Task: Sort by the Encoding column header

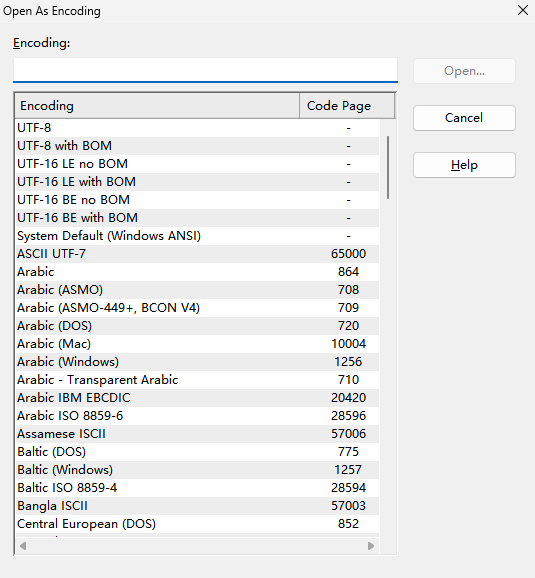Action: [x=157, y=106]
